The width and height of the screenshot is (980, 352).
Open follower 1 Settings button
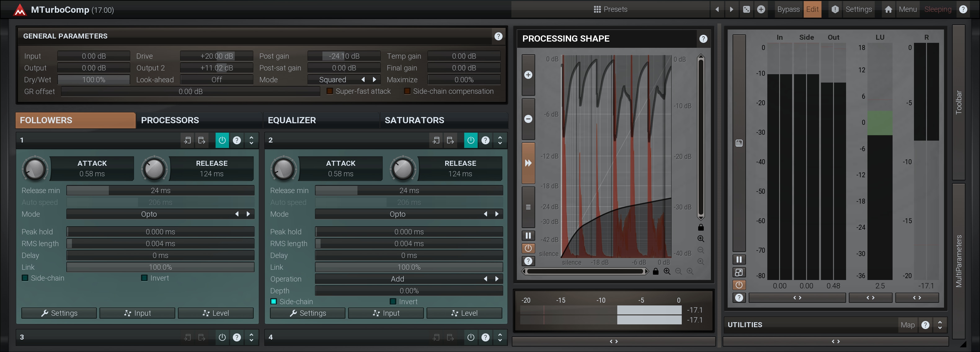coord(59,313)
